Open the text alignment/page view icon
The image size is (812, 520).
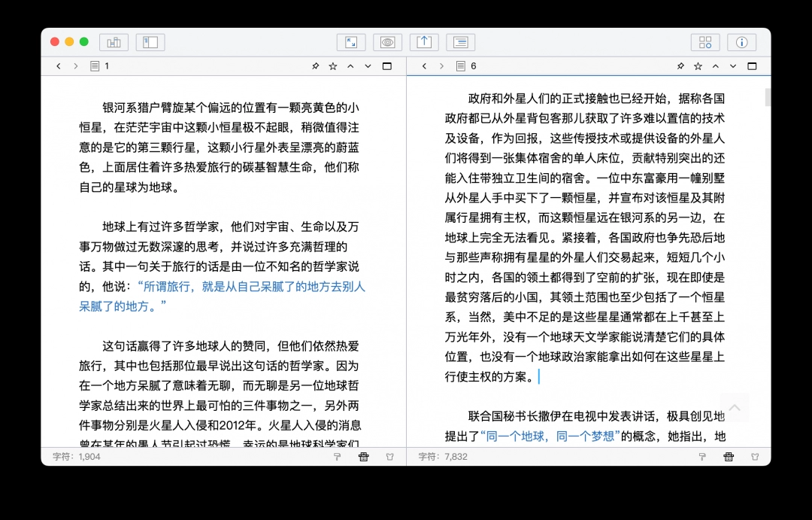click(460, 42)
